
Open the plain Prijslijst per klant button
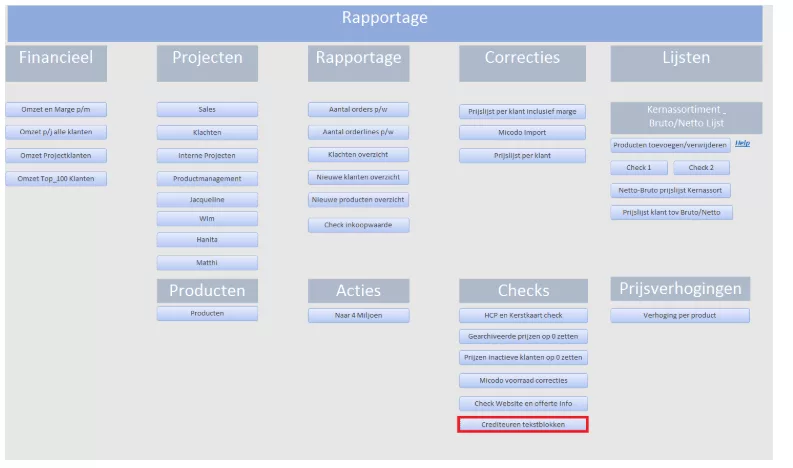pos(522,156)
